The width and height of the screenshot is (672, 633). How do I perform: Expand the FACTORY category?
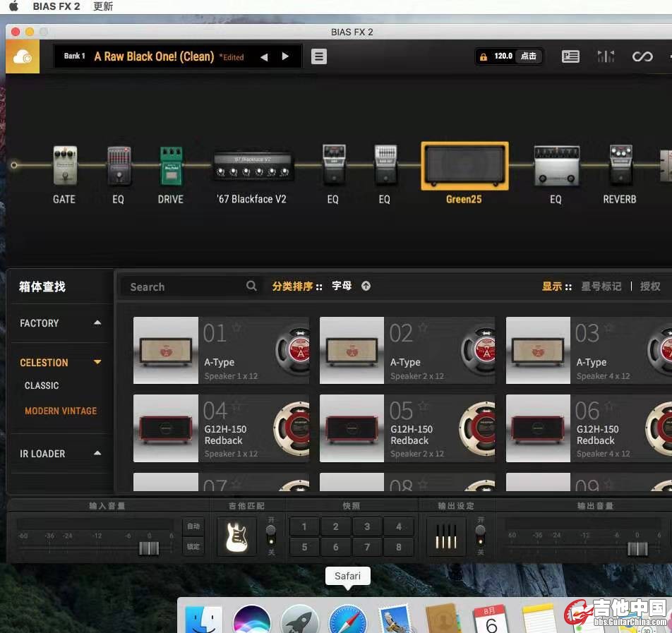click(x=97, y=323)
